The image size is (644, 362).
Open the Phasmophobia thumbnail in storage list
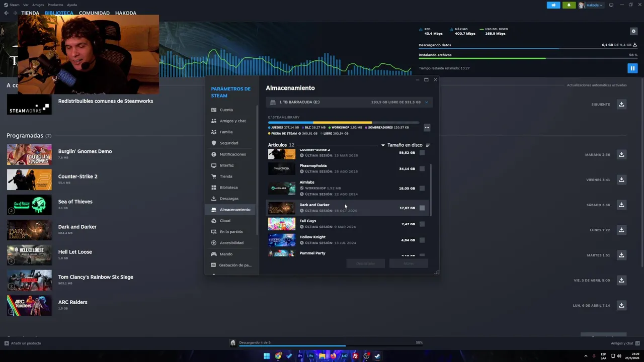282,168
